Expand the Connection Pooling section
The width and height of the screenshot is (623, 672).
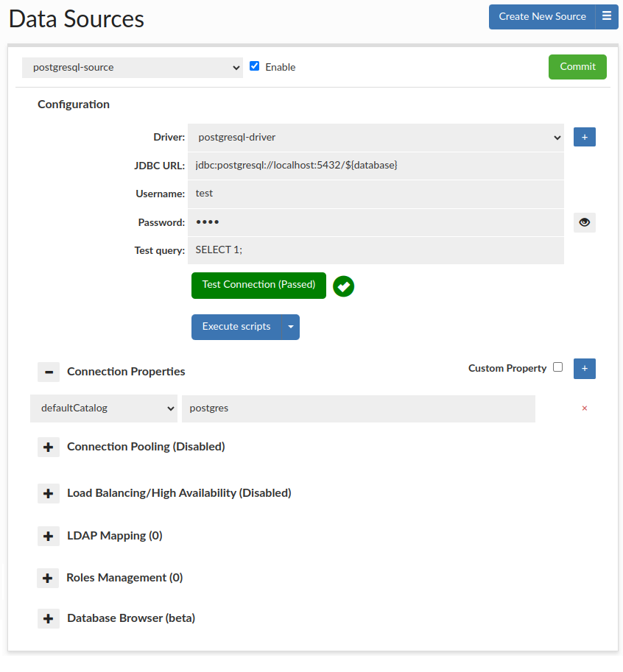[49, 447]
